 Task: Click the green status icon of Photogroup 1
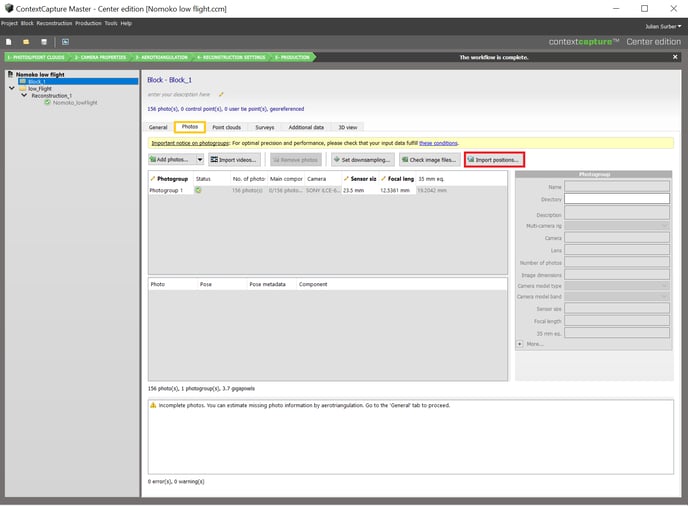(198, 190)
